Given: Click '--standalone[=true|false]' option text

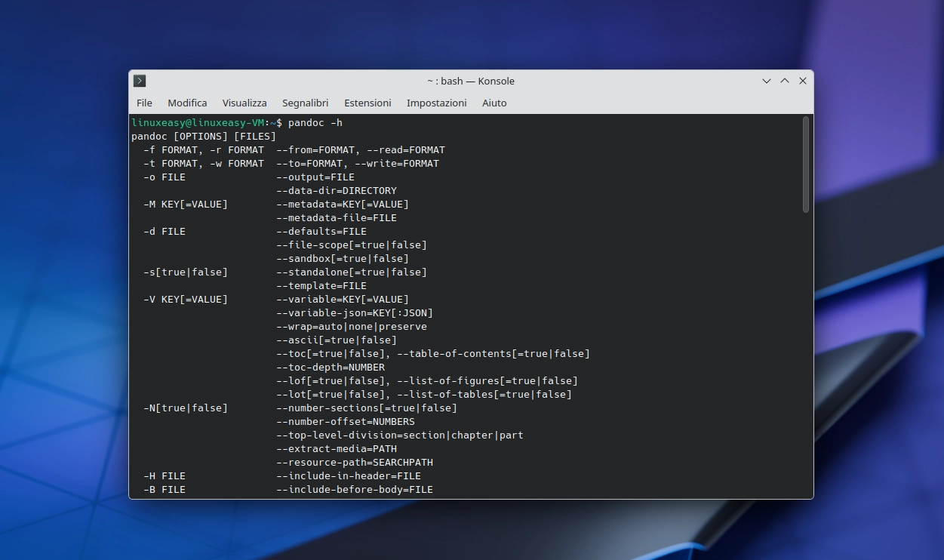Looking at the screenshot, I should click(352, 272).
